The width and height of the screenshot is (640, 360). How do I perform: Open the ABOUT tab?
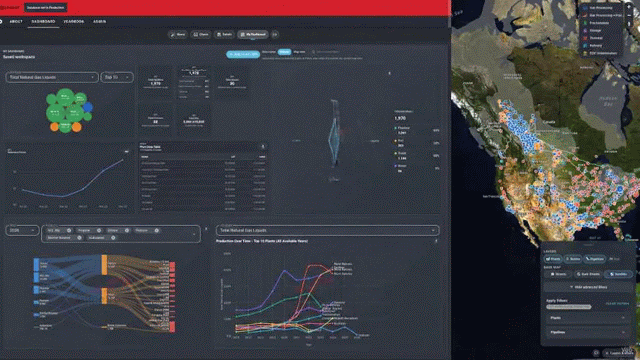pos(16,21)
